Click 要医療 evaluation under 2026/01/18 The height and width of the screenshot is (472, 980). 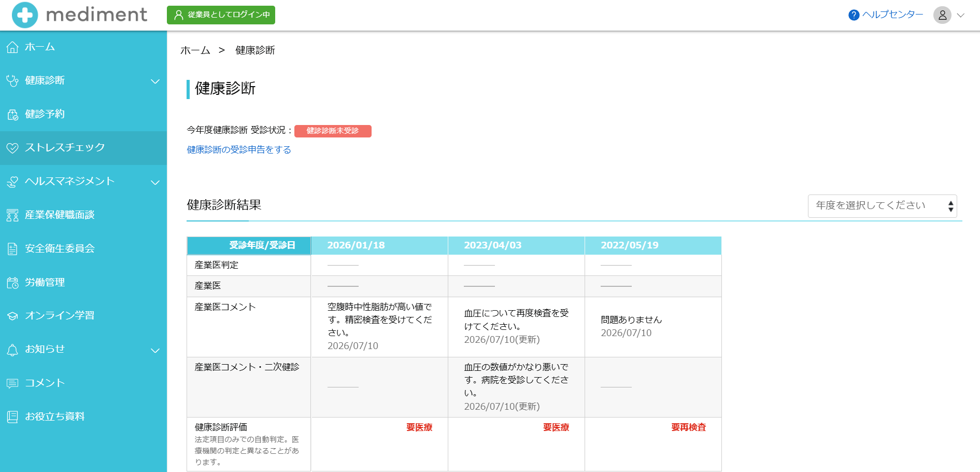(x=419, y=427)
